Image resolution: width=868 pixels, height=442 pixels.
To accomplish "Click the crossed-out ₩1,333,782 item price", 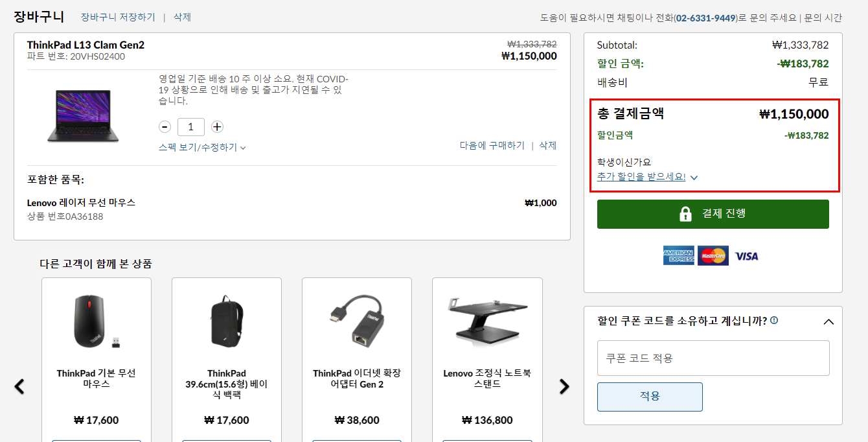I will [532, 45].
